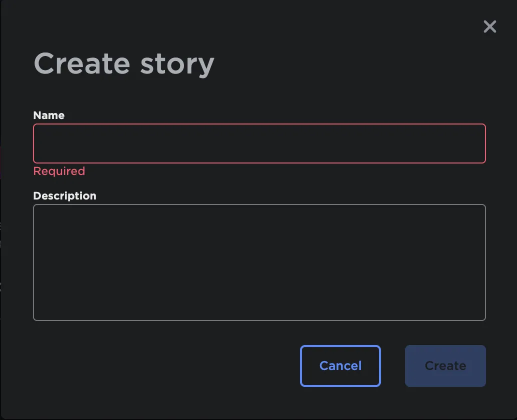Click the Create button
The image size is (517, 420).
[x=445, y=366]
